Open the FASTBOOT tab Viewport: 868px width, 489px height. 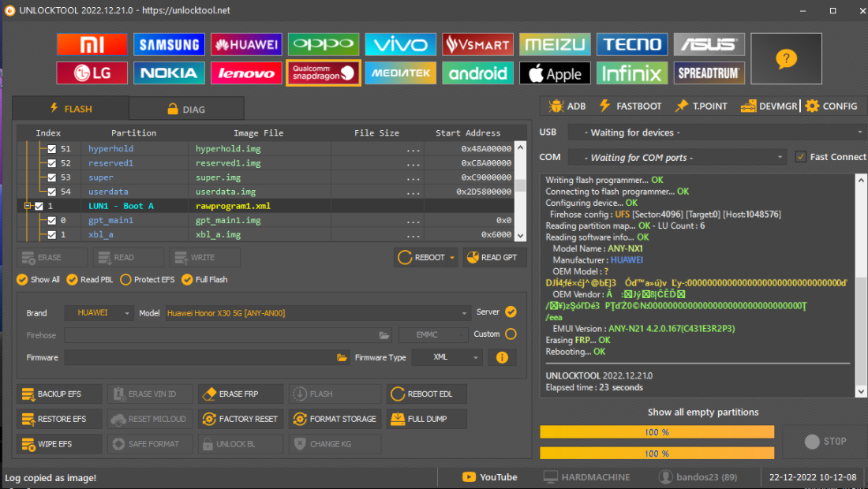(x=630, y=106)
